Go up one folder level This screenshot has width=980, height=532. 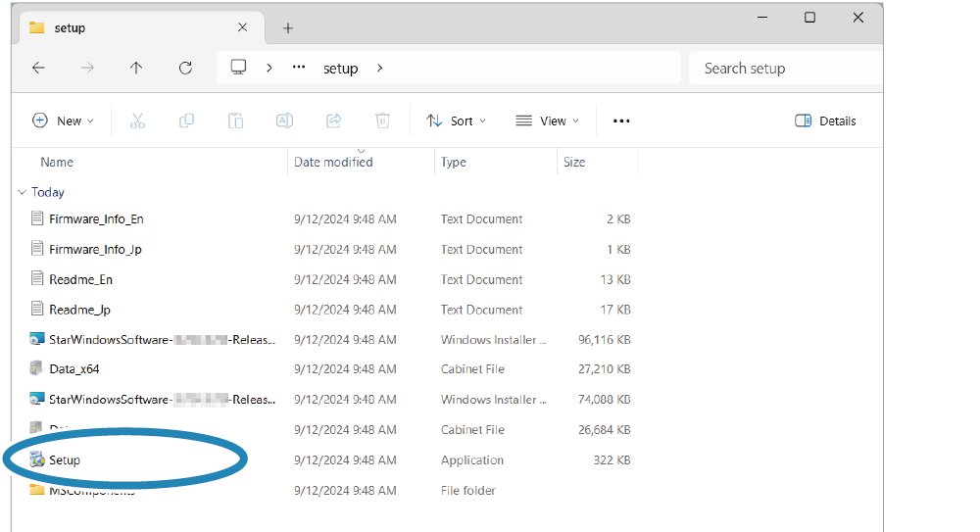pos(136,68)
